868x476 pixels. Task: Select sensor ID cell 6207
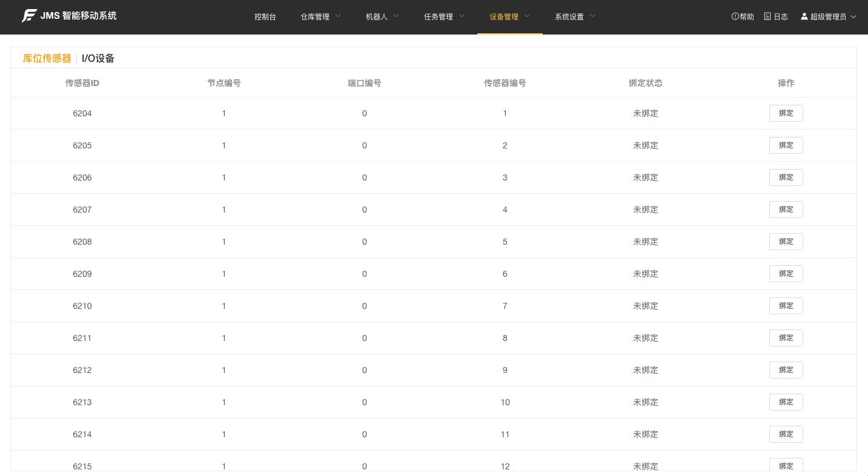[x=82, y=210]
